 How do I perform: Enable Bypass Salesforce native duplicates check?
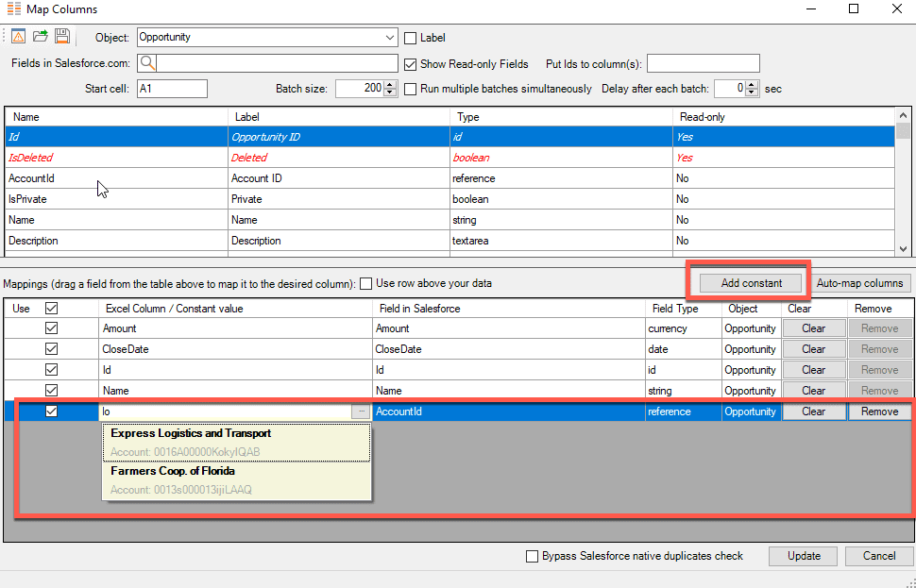(533, 556)
